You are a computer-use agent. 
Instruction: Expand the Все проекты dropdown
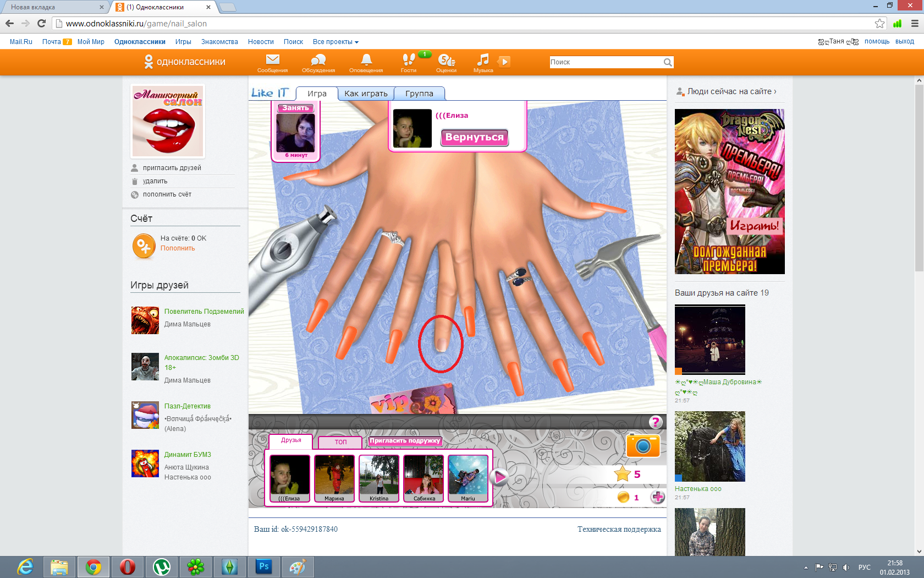pos(335,42)
